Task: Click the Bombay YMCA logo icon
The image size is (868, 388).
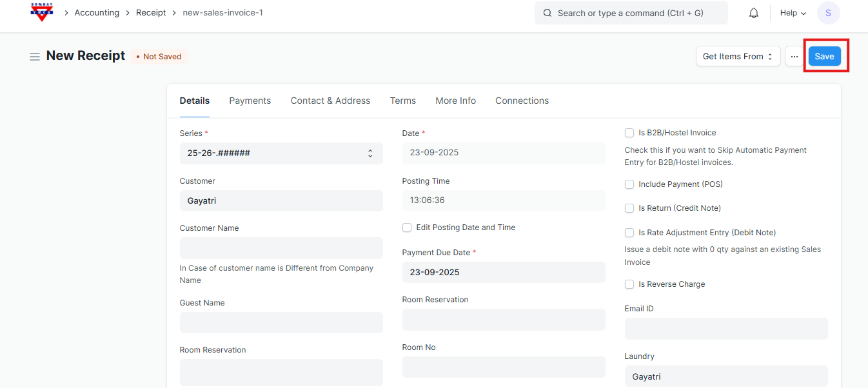Action: pos(42,13)
